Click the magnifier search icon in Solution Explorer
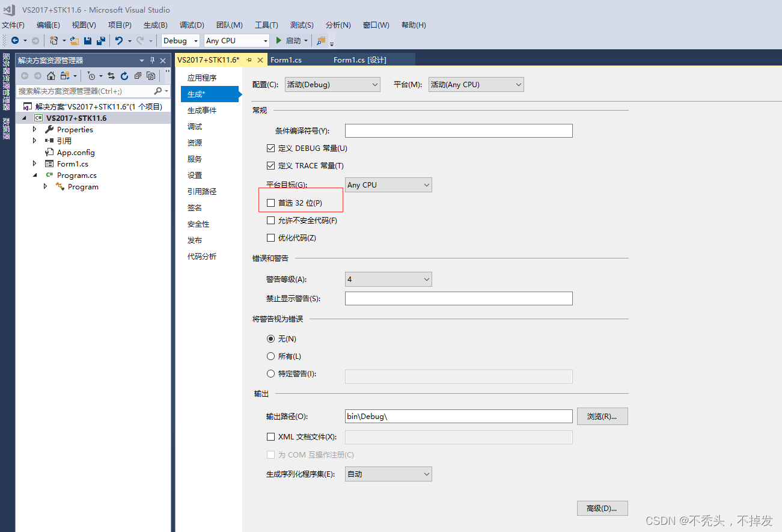The width and height of the screenshot is (782, 532). 158,91
